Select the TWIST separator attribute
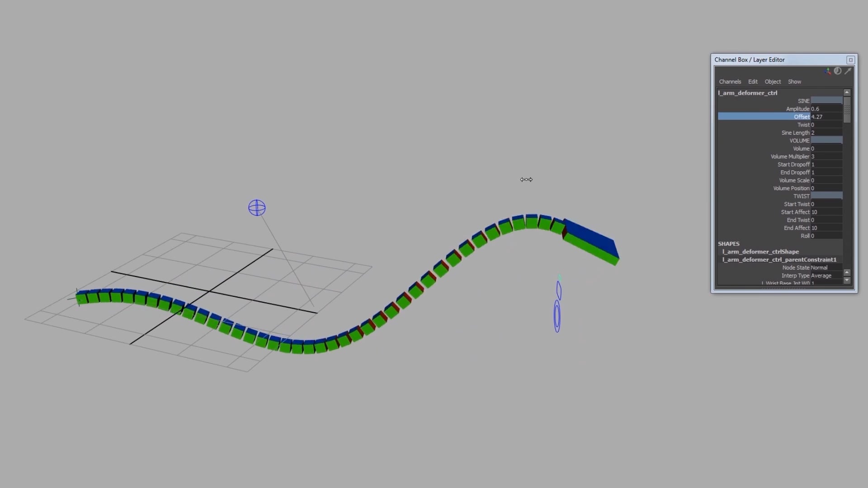This screenshot has width=868, height=488. click(801, 196)
